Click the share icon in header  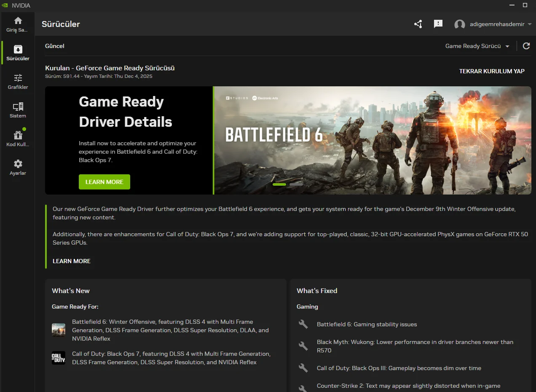point(418,24)
